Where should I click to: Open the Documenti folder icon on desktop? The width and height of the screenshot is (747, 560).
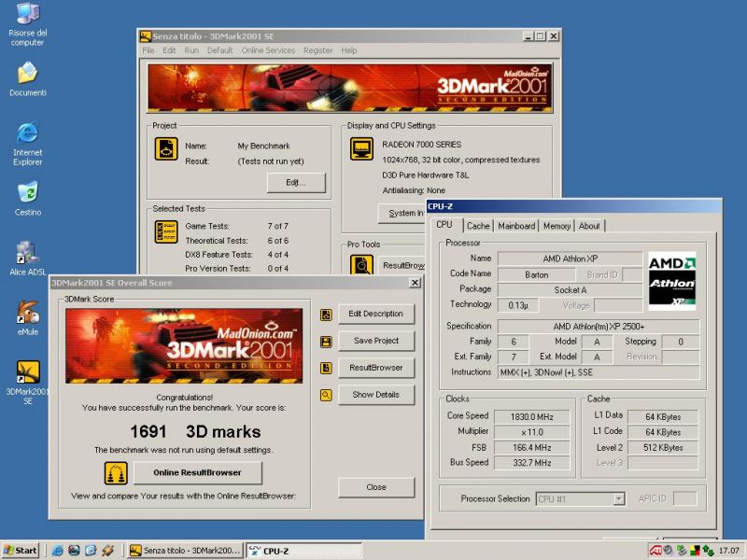click(x=28, y=79)
